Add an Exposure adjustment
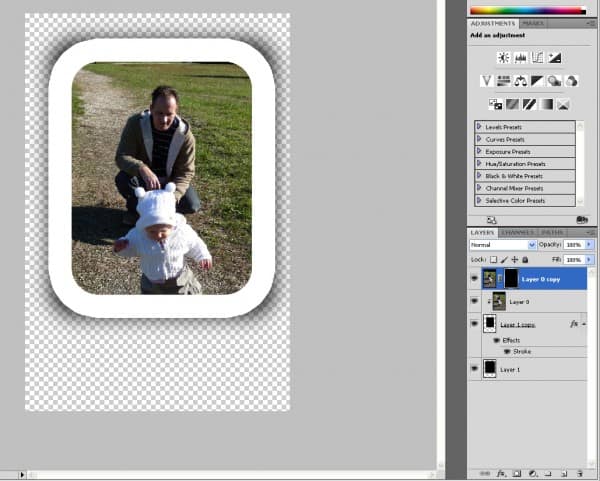 (554, 58)
